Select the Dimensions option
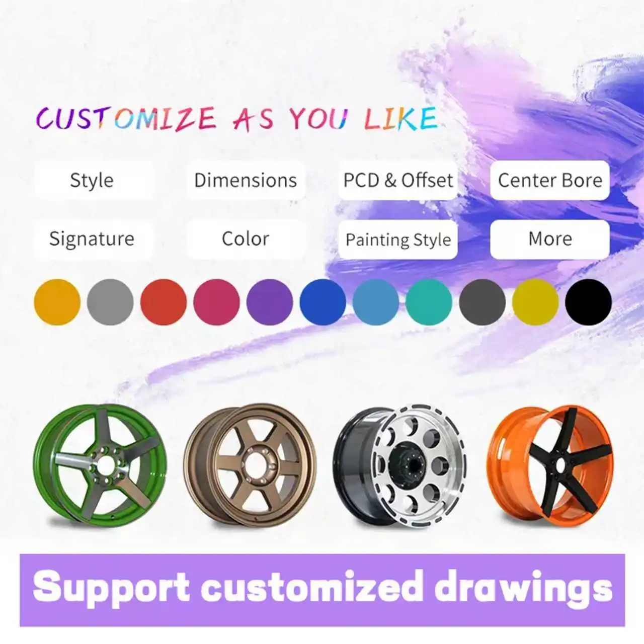The width and height of the screenshot is (644, 644). [x=246, y=180]
